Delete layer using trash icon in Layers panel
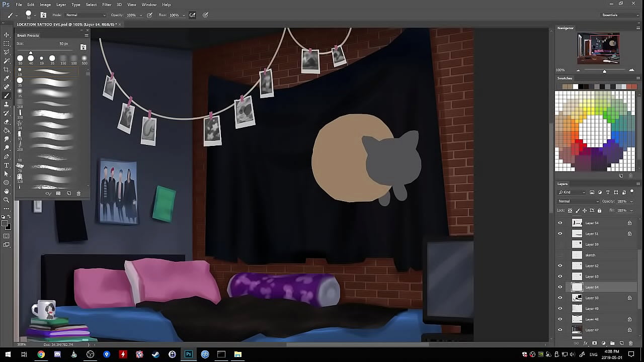Image resolution: width=644 pixels, height=362 pixels. click(630, 343)
